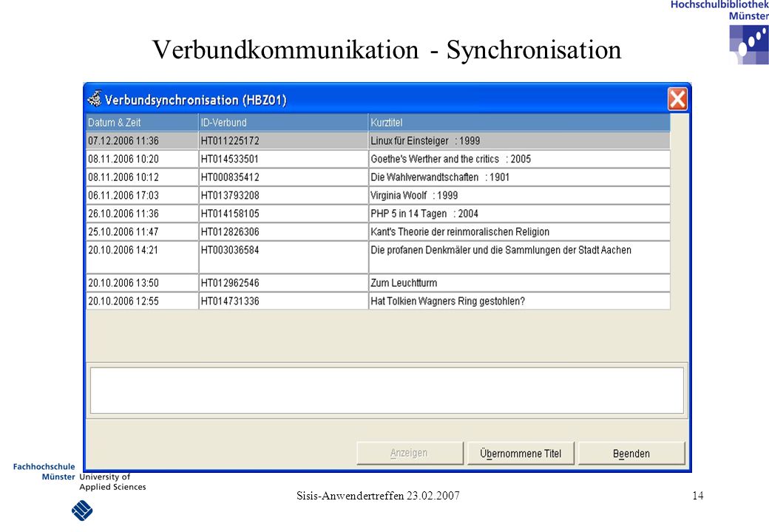Click the greyed Anzeigen button
The height and width of the screenshot is (532, 769).
pyautogui.click(x=409, y=453)
